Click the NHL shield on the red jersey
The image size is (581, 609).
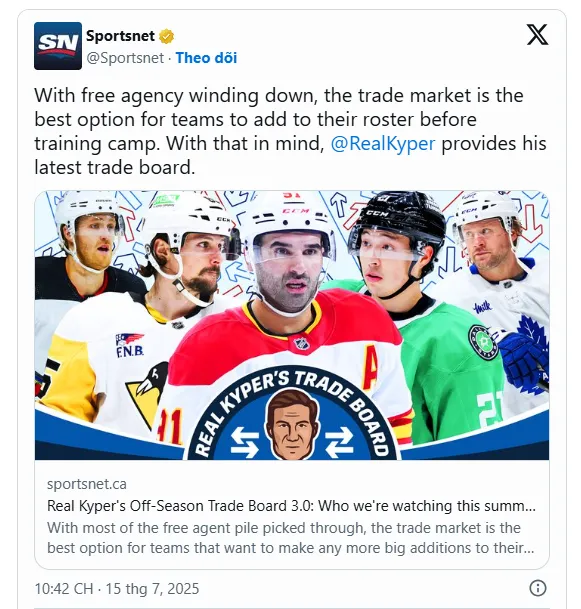302,343
